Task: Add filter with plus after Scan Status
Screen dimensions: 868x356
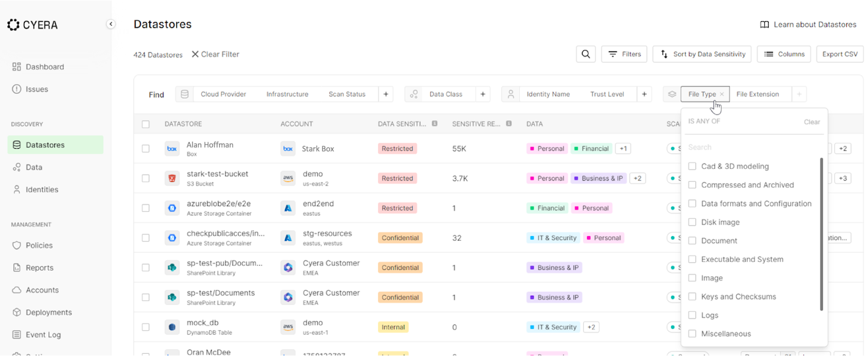Action: click(x=386, y=94)
